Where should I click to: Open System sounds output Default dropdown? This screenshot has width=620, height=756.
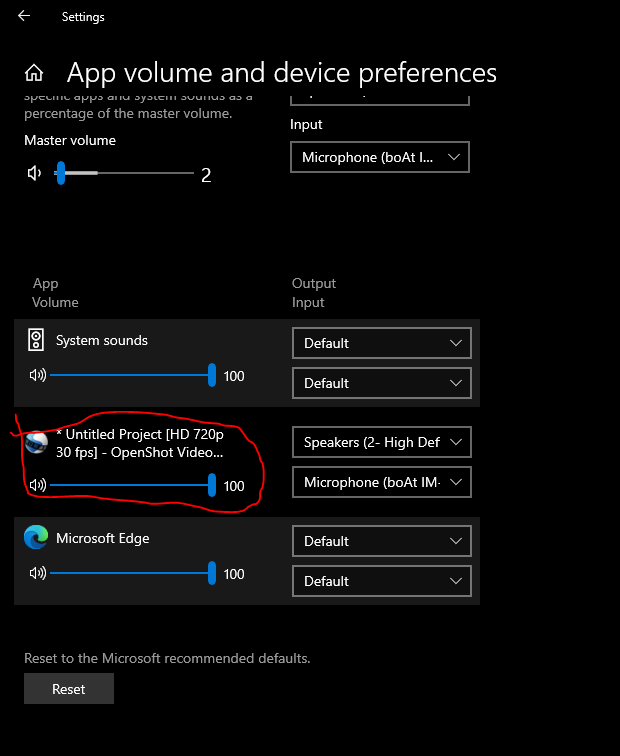click(382, 343)
